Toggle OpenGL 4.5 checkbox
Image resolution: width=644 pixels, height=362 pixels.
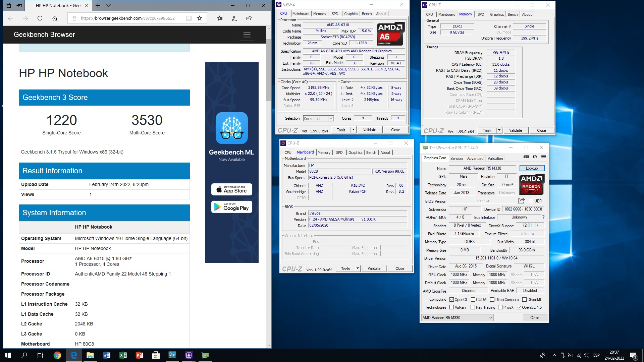[x=519, y=307]
